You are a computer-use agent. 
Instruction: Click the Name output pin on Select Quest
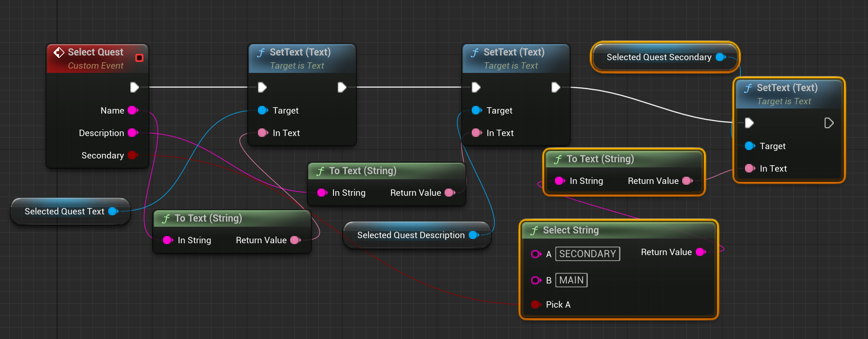pos(133,110)
